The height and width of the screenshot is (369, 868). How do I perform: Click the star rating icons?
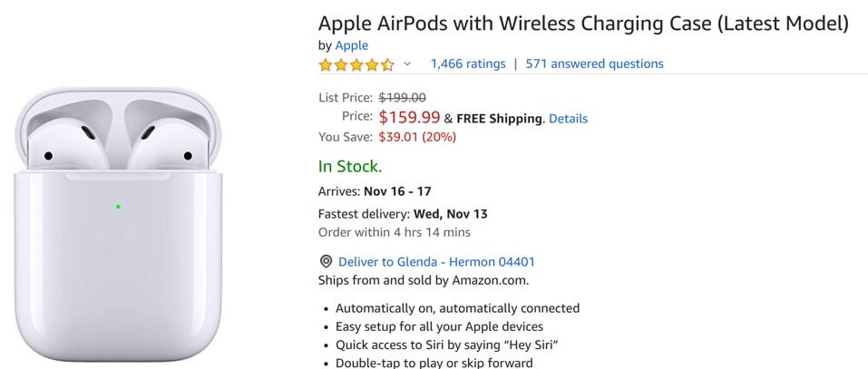pyautogui.click(x=356, y=64)
